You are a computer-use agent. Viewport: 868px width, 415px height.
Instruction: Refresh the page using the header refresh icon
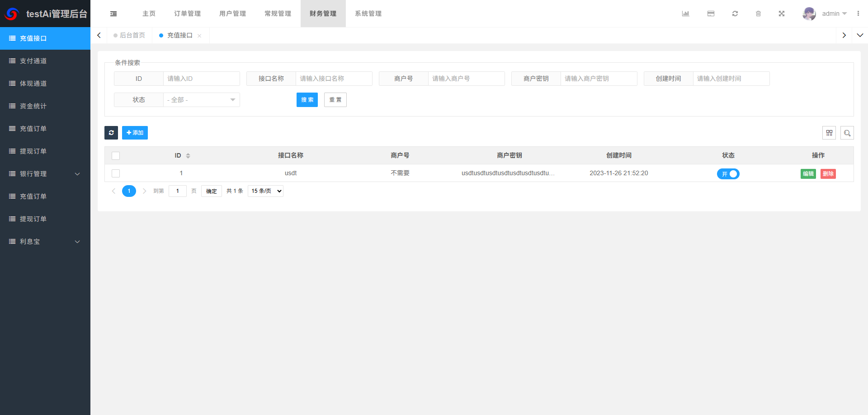coord(735,14)
